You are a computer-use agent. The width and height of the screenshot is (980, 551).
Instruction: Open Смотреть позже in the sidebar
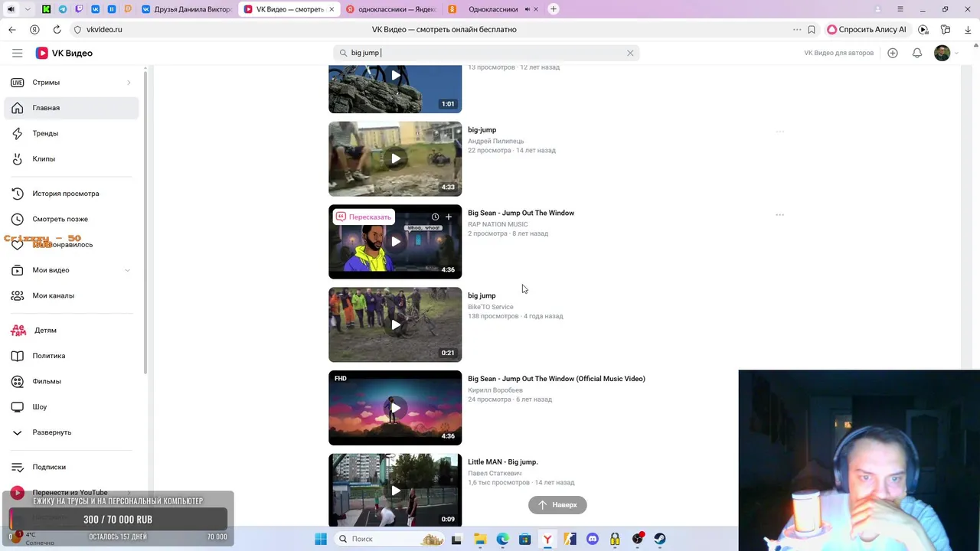[71, 219]
